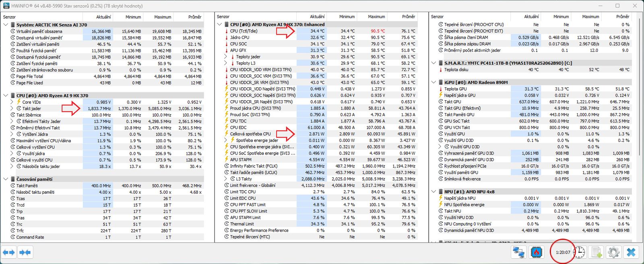Click the clock icon beside Command Rate
This screenshot has width=644, height=264.
12,237
